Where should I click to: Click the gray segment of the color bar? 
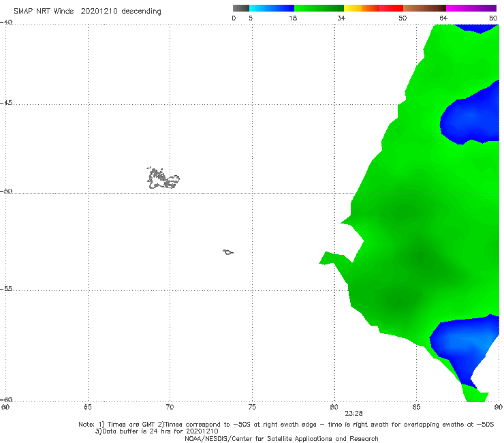240,8
